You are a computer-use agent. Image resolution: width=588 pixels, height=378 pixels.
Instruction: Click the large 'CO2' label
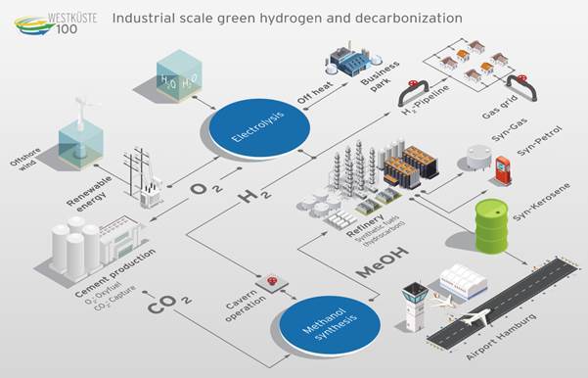point(169,305)
